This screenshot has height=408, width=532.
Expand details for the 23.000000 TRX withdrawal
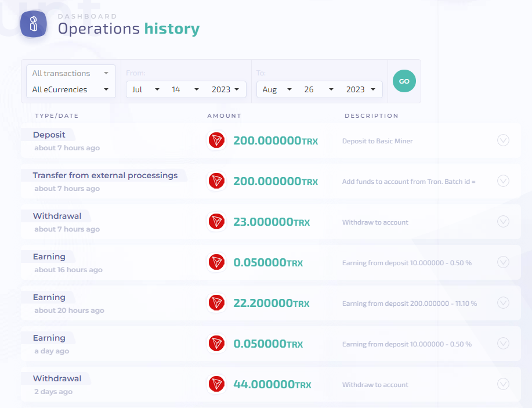coord(503,222)
